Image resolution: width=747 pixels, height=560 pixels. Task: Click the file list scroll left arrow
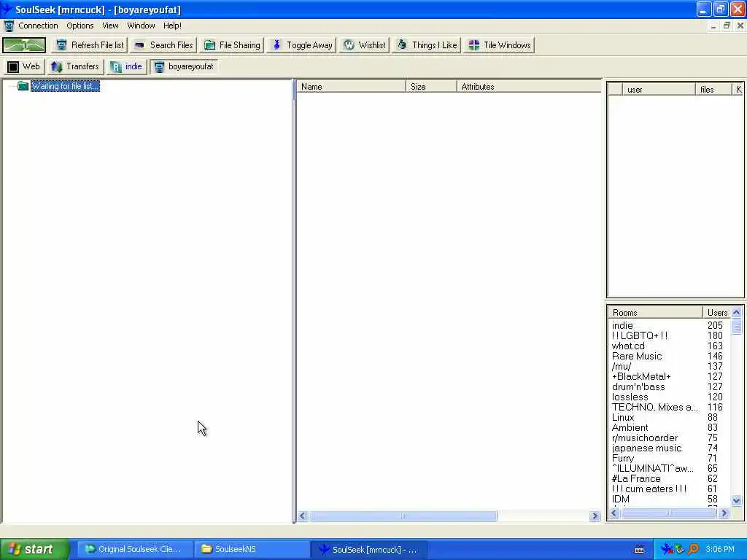303,516
